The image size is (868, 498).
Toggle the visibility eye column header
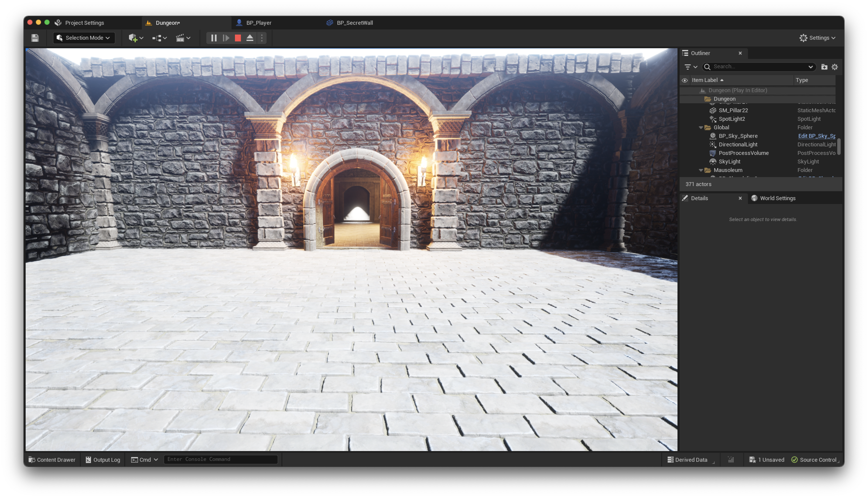click(685, 80)
